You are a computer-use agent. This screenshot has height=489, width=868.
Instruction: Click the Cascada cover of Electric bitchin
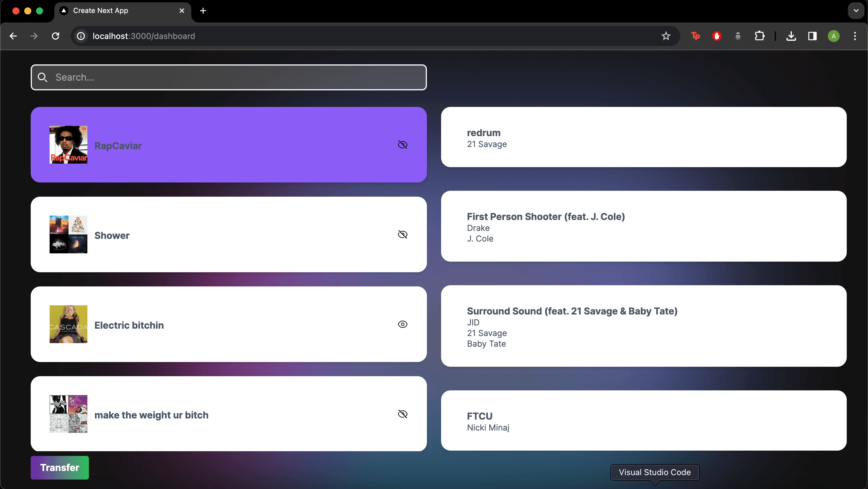[68, 324]
